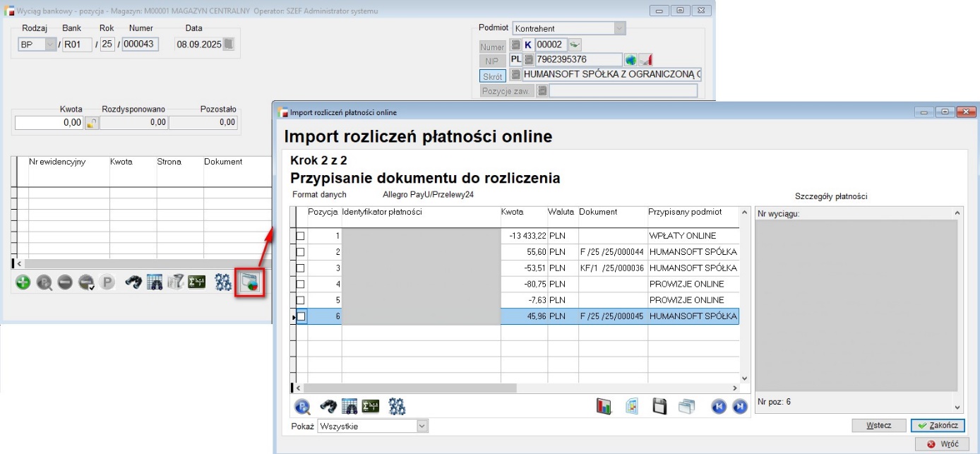Tick the checkbox for position 1 row

pyautogui.click(x=300, y=236)
